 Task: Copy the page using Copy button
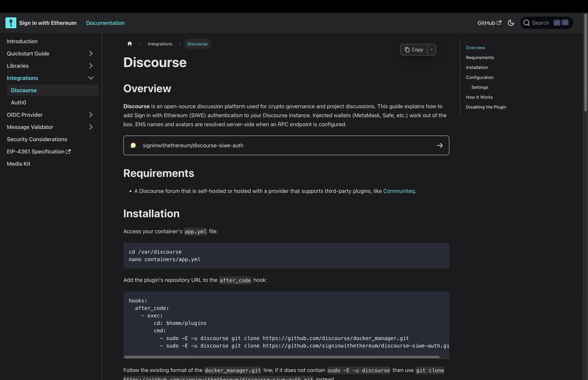click(414, 49)
